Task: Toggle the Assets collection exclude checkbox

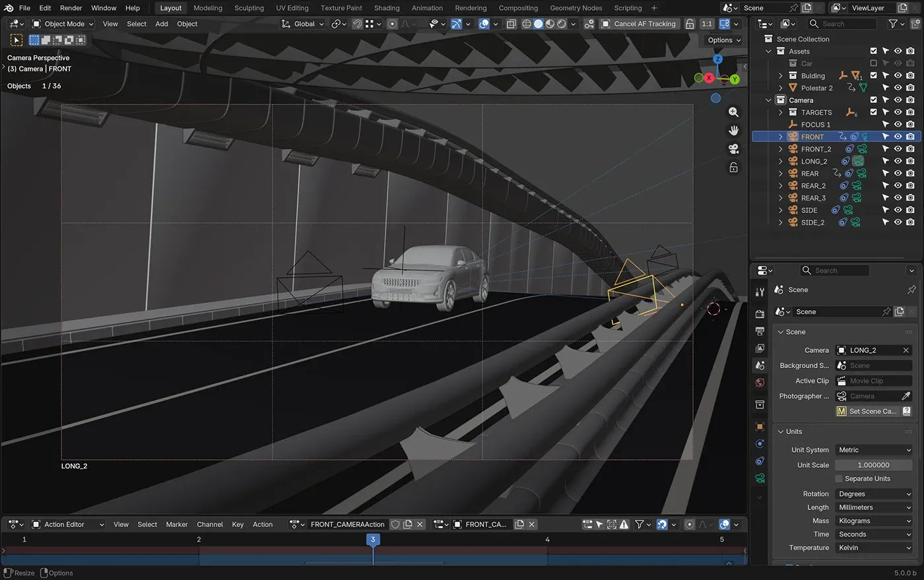Action: point(873,51)
